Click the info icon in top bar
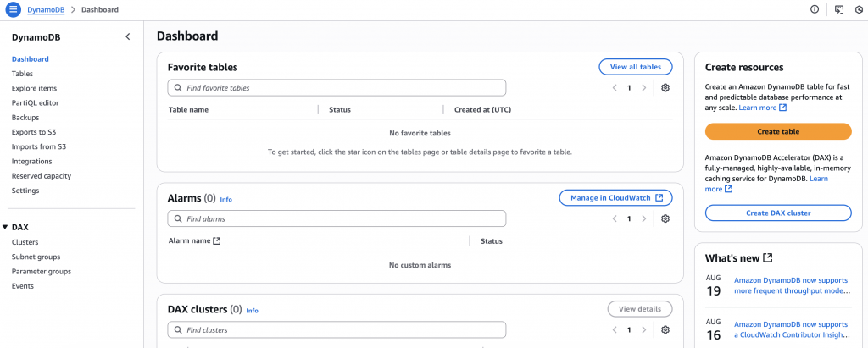 point(815,9)
